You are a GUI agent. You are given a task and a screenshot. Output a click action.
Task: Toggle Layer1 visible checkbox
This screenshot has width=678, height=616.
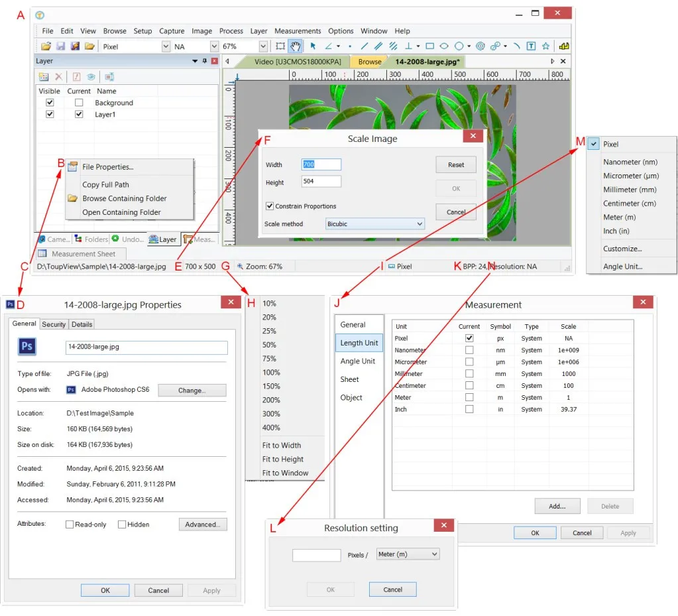point(50,114)
